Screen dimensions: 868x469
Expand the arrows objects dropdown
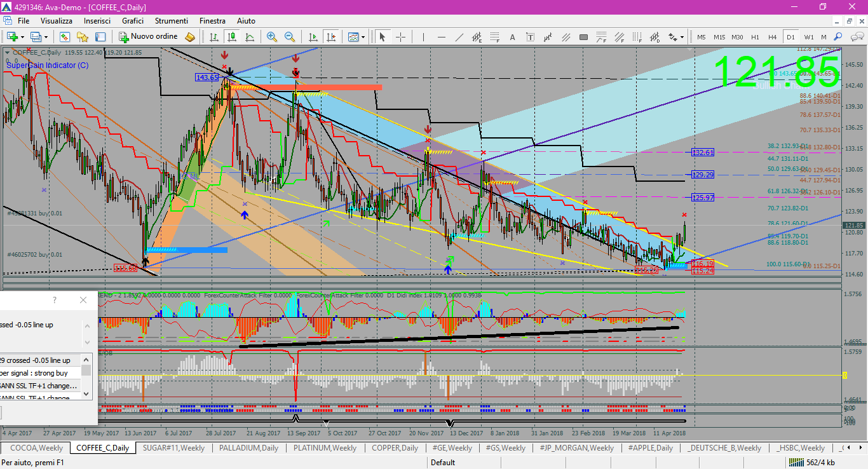(682, 37)
